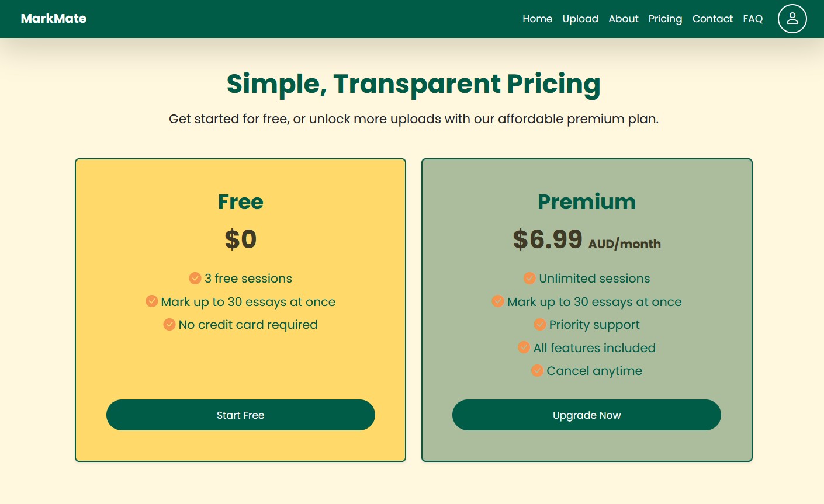Click the checkmark beside 'Priority support'

pyautogui.click(x=540, y=324)
